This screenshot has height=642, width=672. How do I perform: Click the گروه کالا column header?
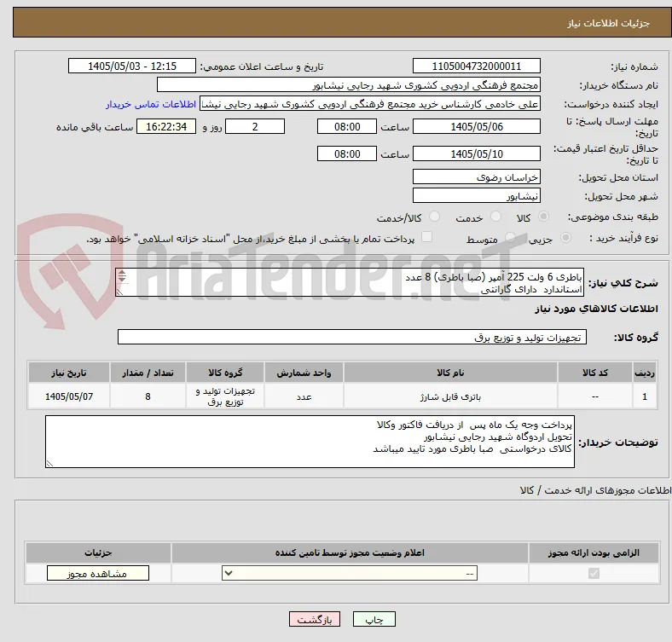[x=225, y=373]
